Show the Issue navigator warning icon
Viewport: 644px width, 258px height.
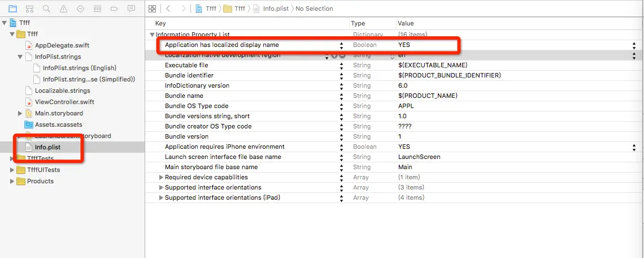(x=63, y=8)
